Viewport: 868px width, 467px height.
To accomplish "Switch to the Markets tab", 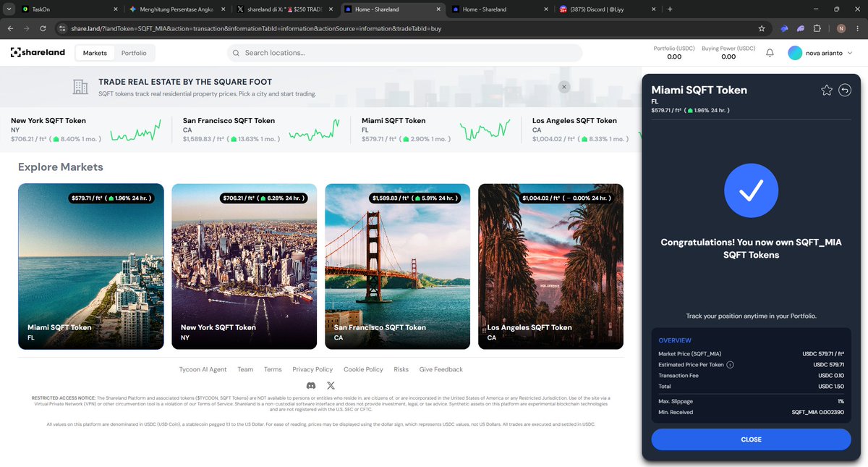I will 95,53.
